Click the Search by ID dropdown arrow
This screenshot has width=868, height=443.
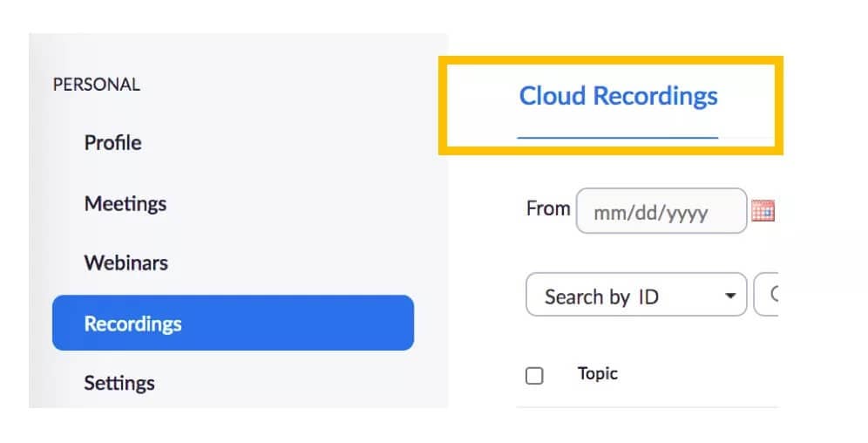pyautogui.click(x=730, y=296)
